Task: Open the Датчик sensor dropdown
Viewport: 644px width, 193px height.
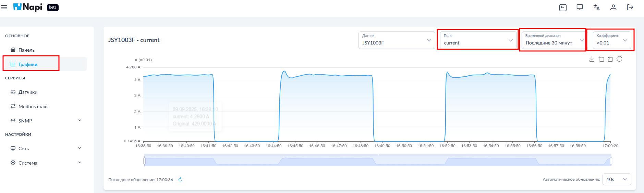Action: (397, 40)
